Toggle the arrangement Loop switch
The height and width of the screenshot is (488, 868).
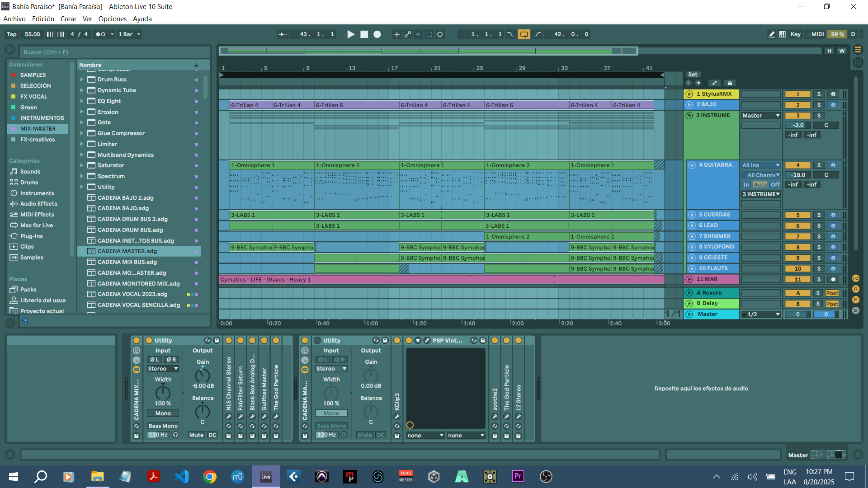pyautogui.click(x=524, y=34)
